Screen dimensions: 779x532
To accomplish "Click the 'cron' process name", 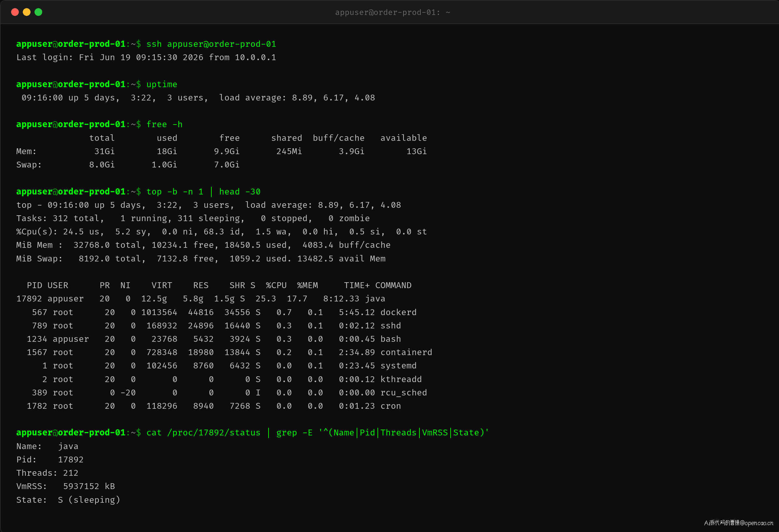I will (391, 406).
